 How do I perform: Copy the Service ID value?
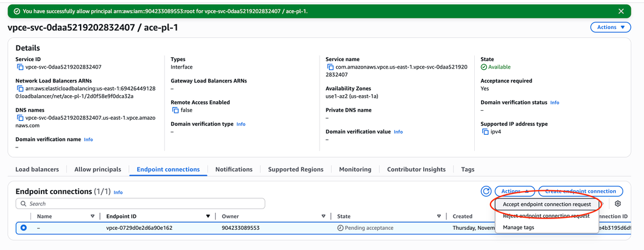[19, 67]
